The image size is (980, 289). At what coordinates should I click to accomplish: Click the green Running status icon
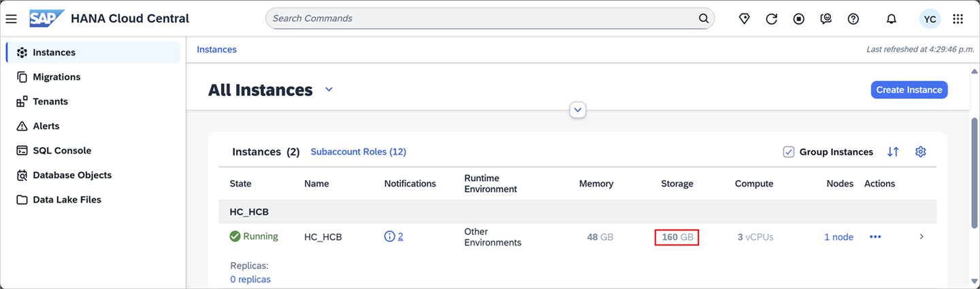pos(235,237)
